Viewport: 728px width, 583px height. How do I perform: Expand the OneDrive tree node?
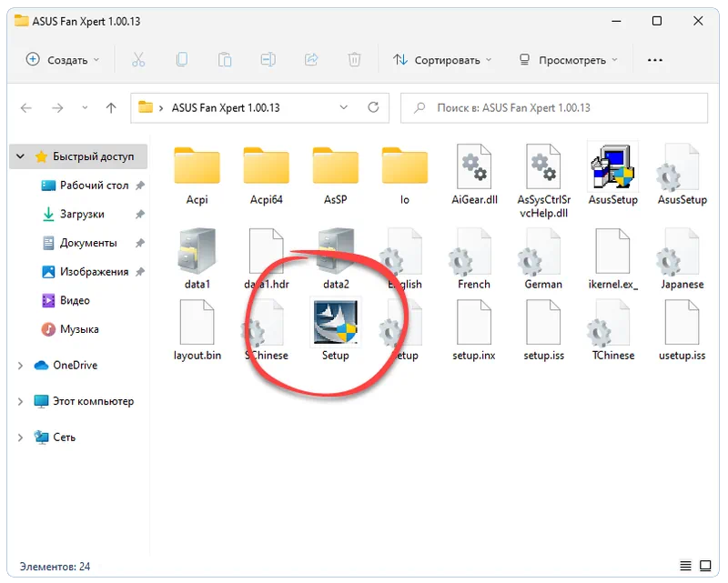[x=20, y=366]
